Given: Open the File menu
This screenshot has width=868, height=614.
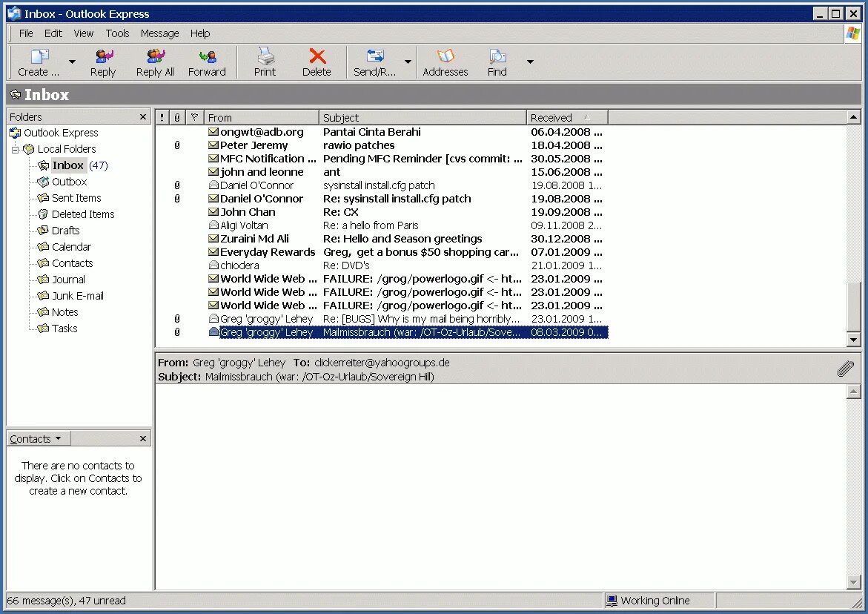Looking at the screenshot, I should (x=26, y=33).
